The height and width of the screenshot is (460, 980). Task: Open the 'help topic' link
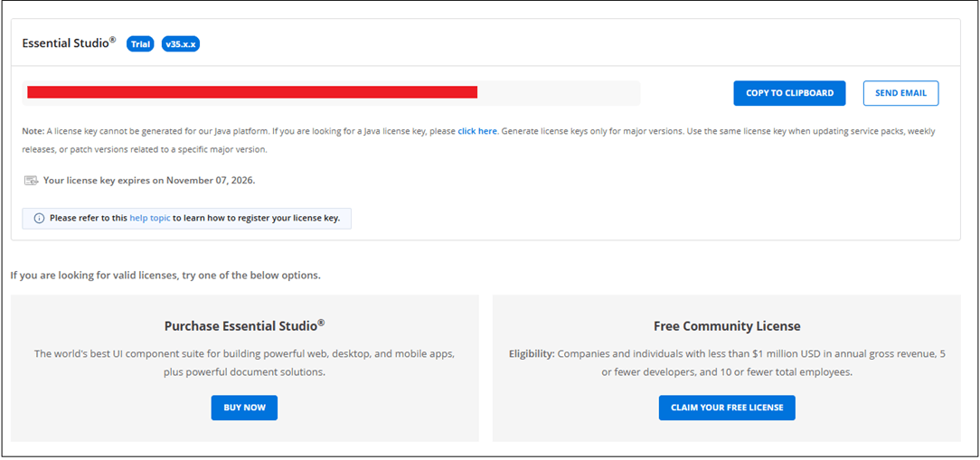(150, 219)
